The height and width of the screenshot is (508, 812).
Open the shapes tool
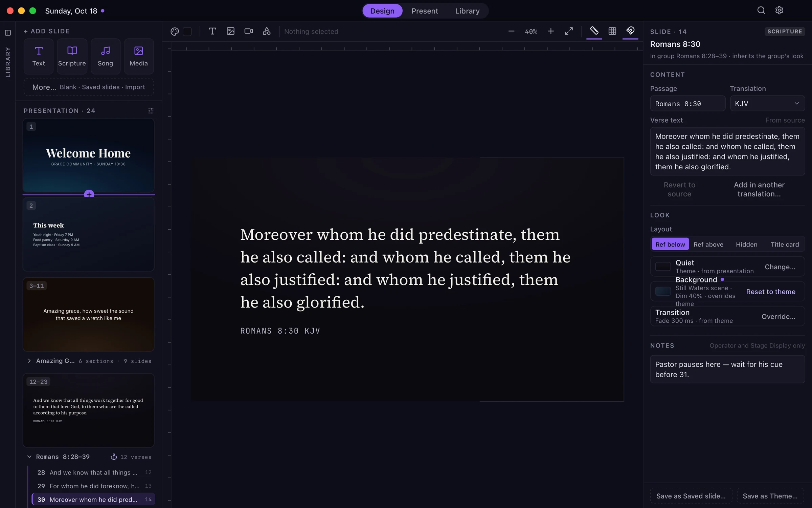pos(267,31)
